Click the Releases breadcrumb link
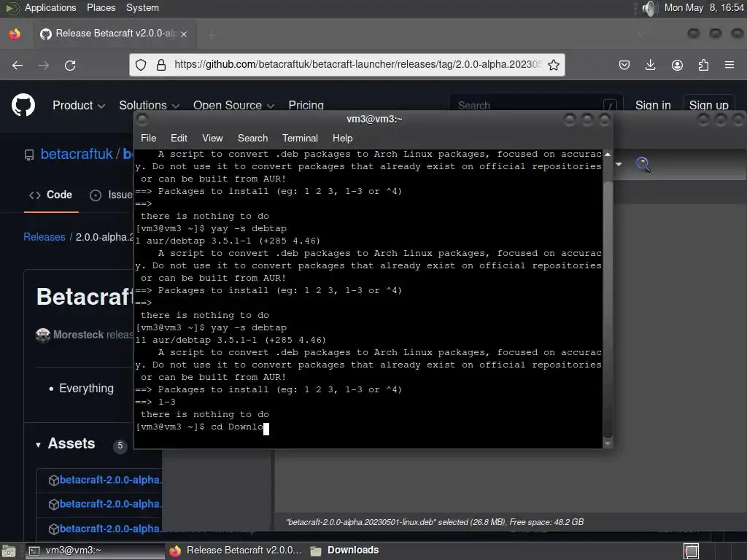Viewport: 747px width, 560px height. 44,237
